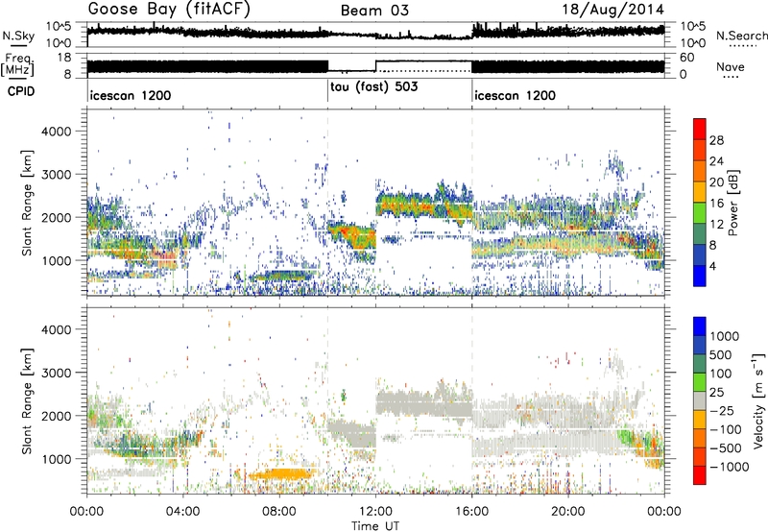The height and width of the screenshot is (532, 768).
Task: Click the '20' power colorbar label
Action: click(716, 182)
